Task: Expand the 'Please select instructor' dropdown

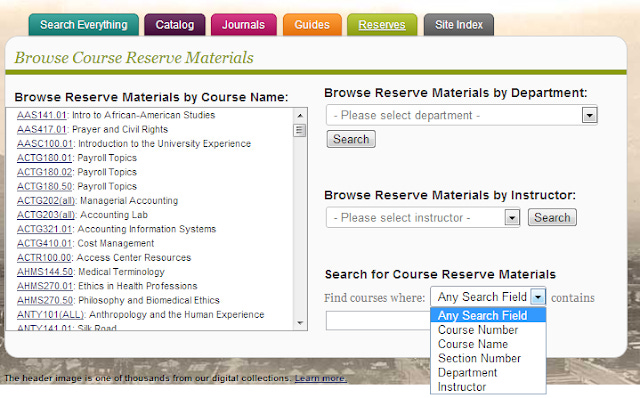Action: pyautogui.click(x=423, y=218)
